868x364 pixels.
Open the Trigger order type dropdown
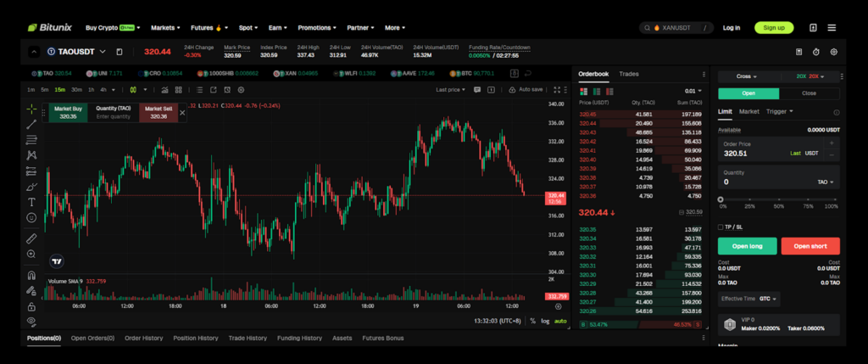click(x=780, y=111)
